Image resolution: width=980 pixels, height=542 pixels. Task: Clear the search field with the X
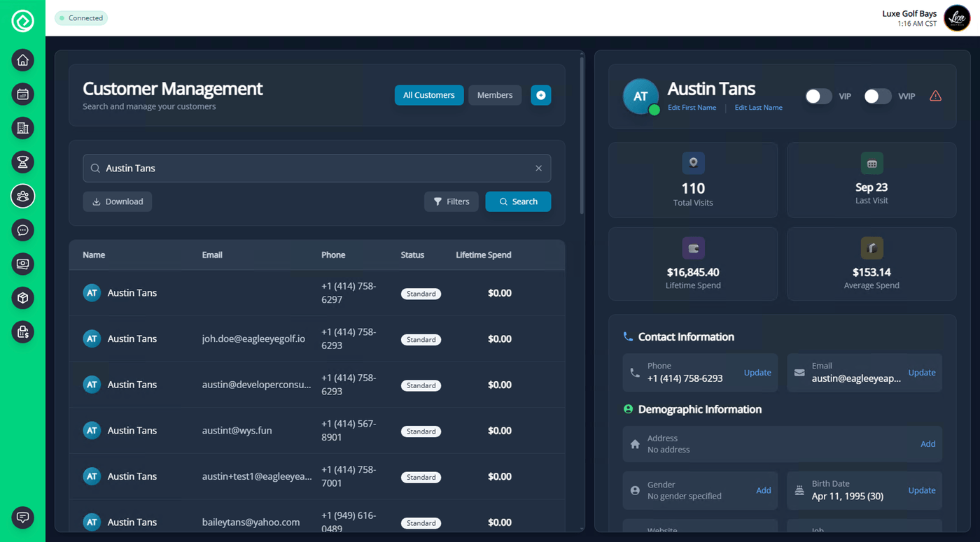538,168
